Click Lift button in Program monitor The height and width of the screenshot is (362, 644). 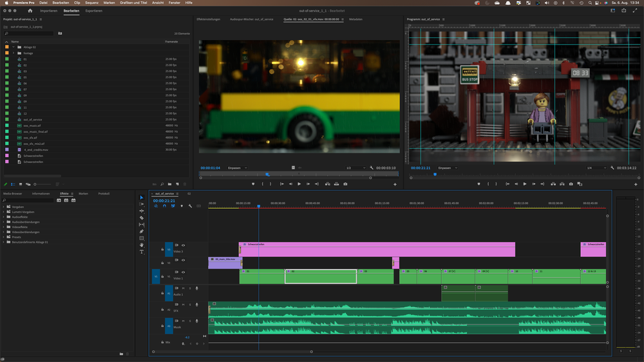pos(553,184)
